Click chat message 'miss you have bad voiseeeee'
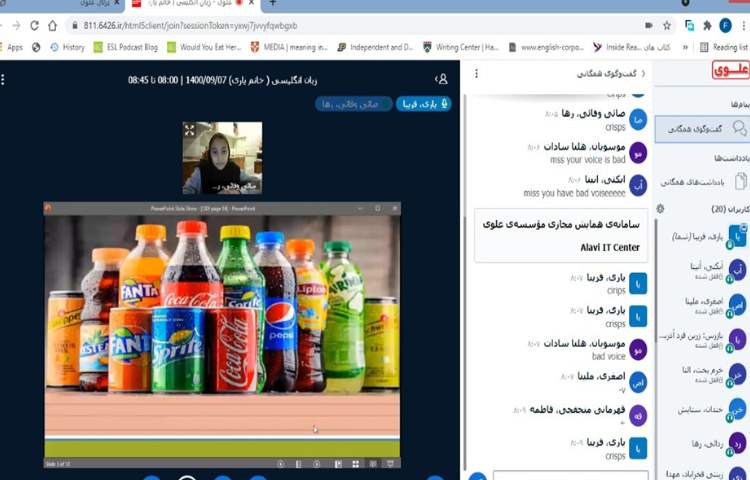 [x=574, y=193]
